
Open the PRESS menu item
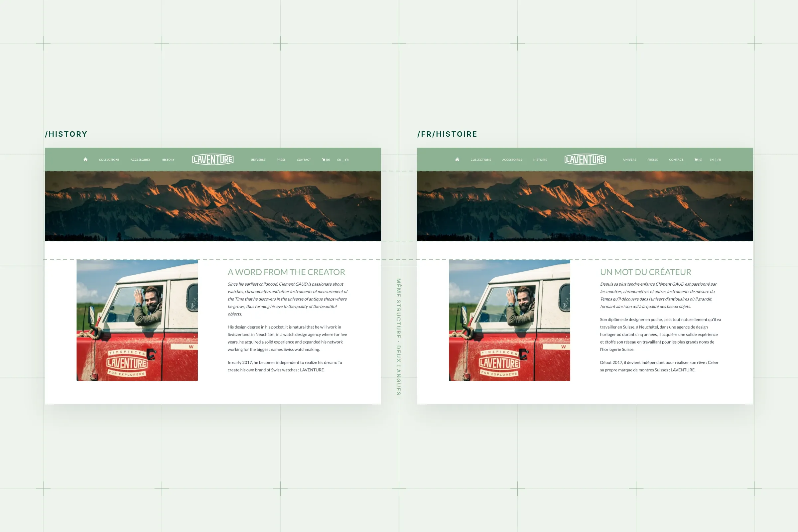tap(281, 160)
